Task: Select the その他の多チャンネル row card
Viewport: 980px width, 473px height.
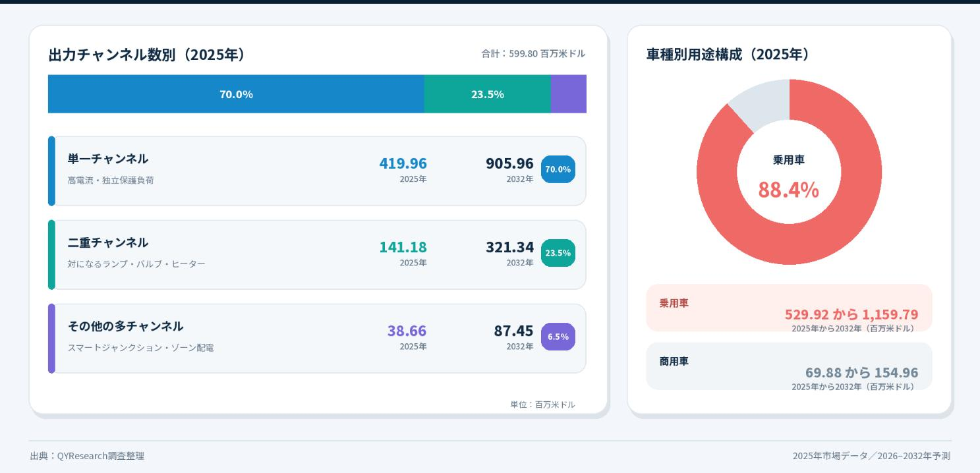Action: (317, 339)
